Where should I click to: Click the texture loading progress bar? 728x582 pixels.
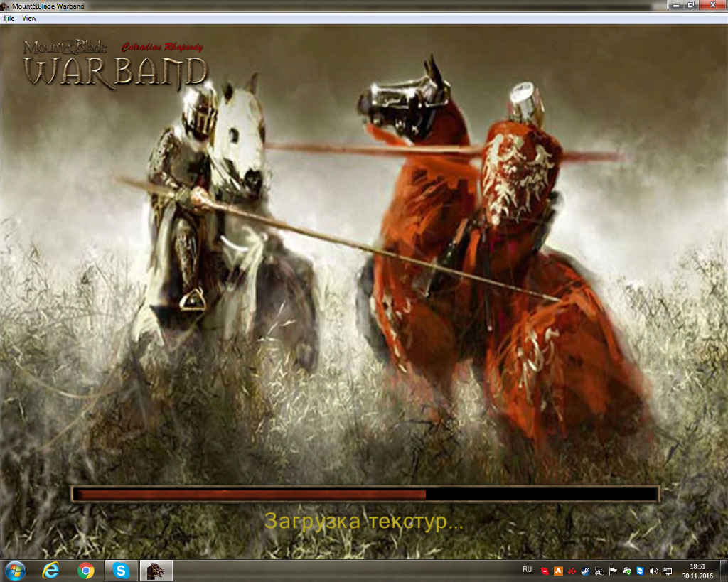point(365,494)
